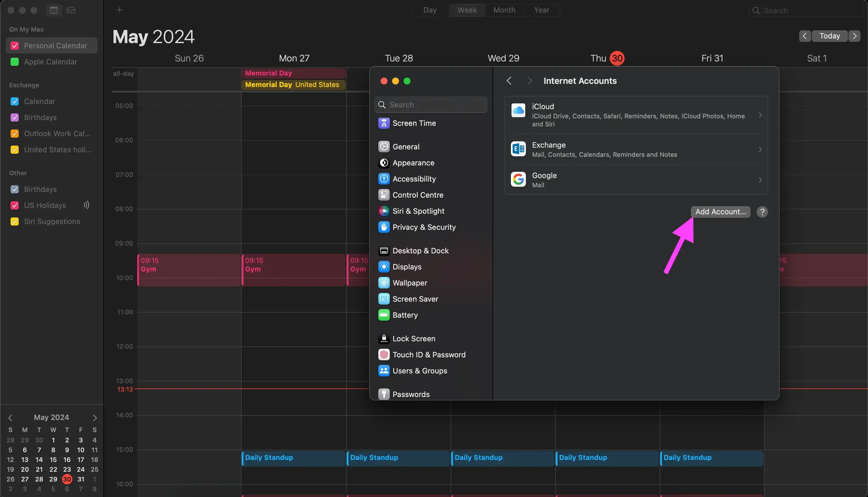The width and height of the screenshot is (868, 497).
Task: Click inside the System Settings search field
Action: coord(431,105)
